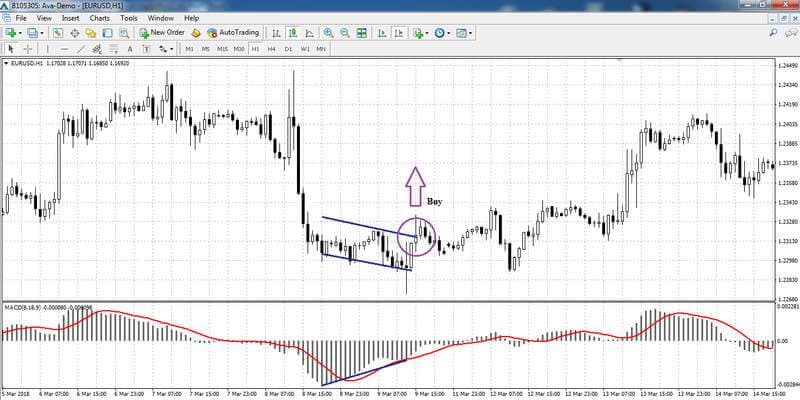
Task: Switch timeframe to MN
Action: click(321, 49)
